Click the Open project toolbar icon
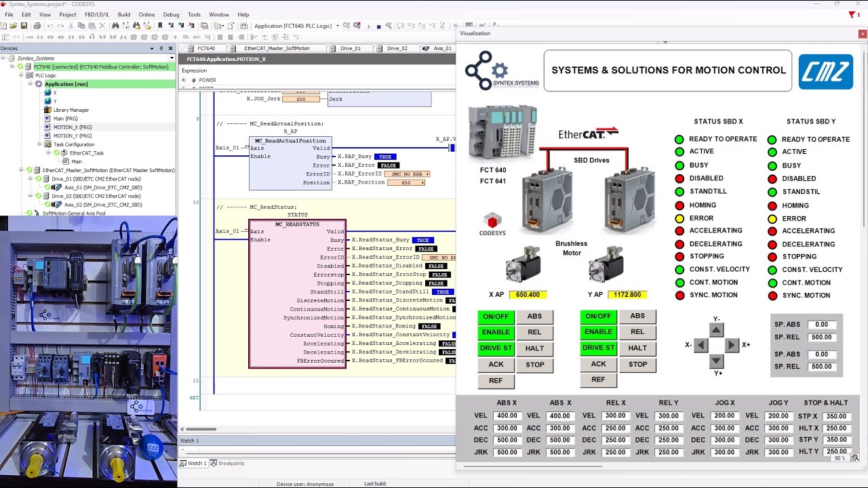The height and width of the screenshot is (488, 868). click(14, 26)
